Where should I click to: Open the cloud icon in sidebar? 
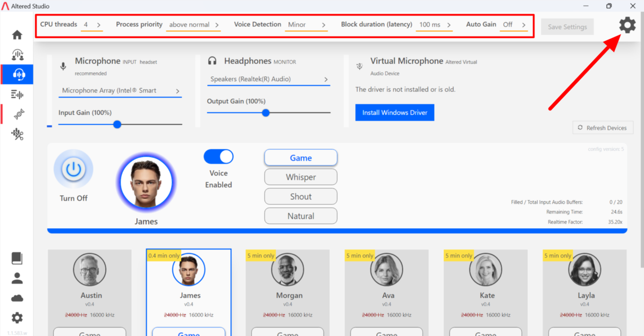tap(17, 298)
